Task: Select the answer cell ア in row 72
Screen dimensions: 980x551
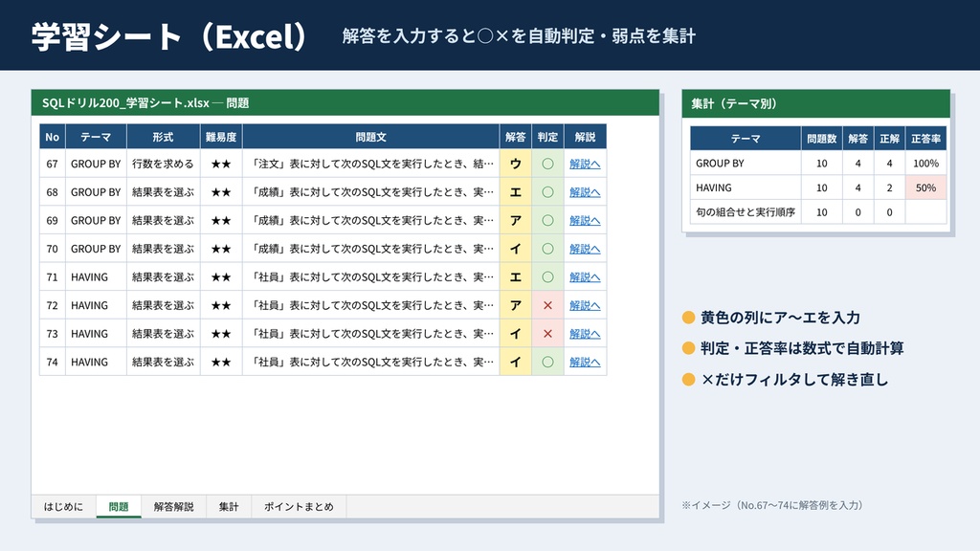Action: (516, 305)
